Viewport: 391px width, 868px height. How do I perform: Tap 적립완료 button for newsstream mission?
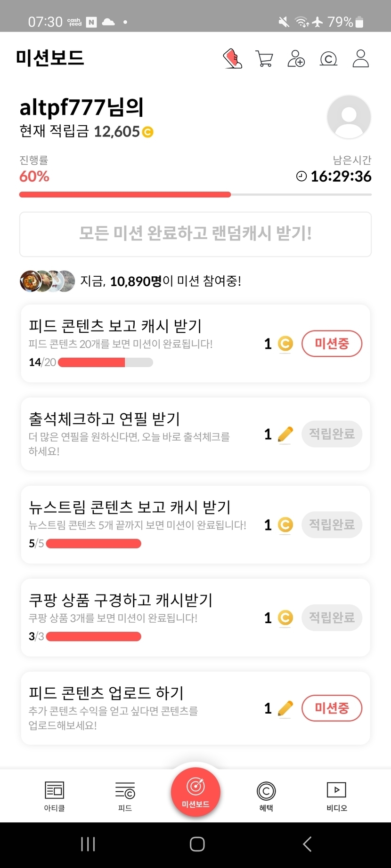pyautogui.click(x=332, y=525)
